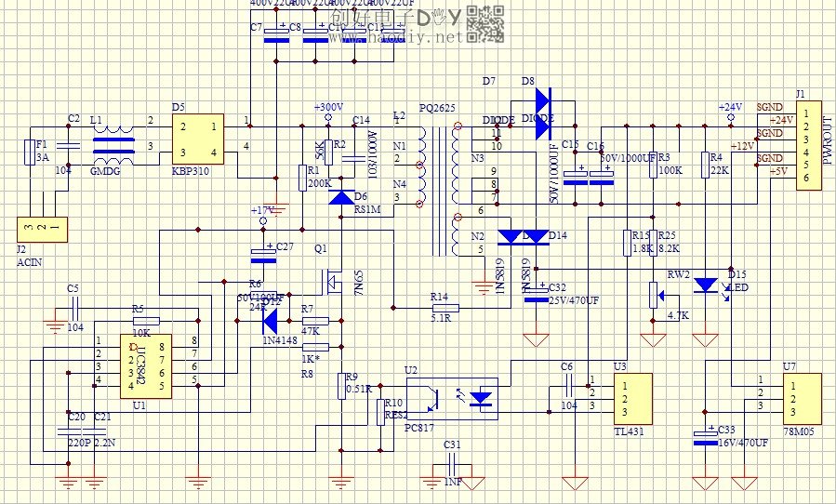This screenshot has height=504, width=836.
Task: Click the J1 PWROUT connector
Action: [808, 150]
